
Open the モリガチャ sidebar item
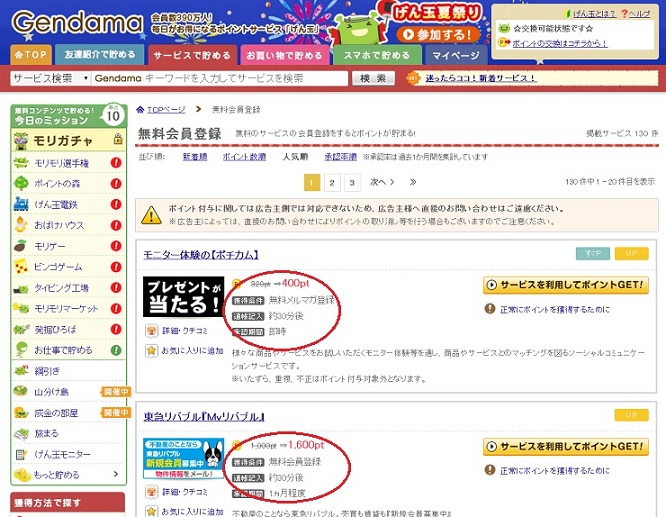tap(68, 141)
